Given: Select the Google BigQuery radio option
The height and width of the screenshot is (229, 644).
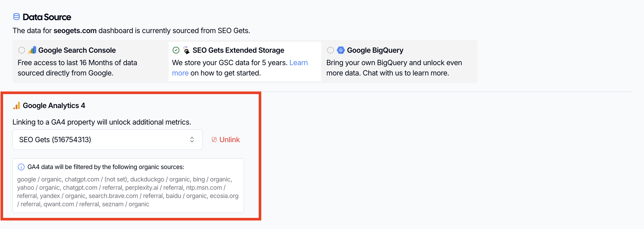Looking at the screenshot, I should pos(330,50).
